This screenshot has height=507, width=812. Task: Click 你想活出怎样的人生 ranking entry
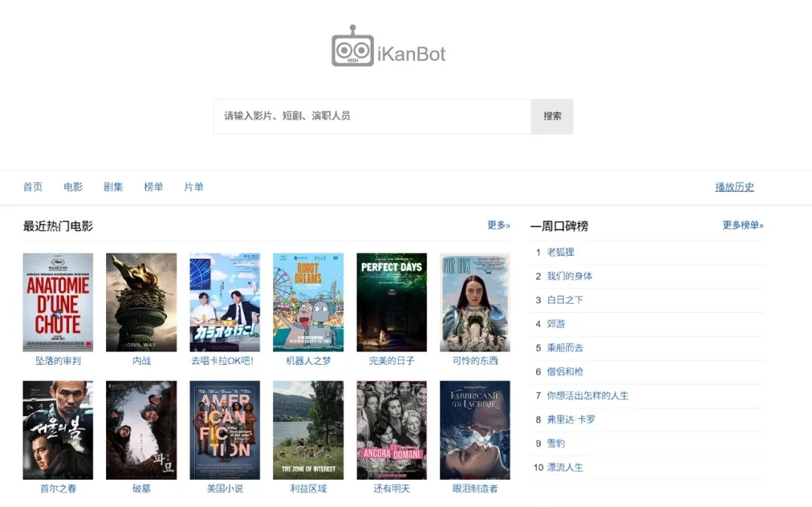click(x=587, y=396)
